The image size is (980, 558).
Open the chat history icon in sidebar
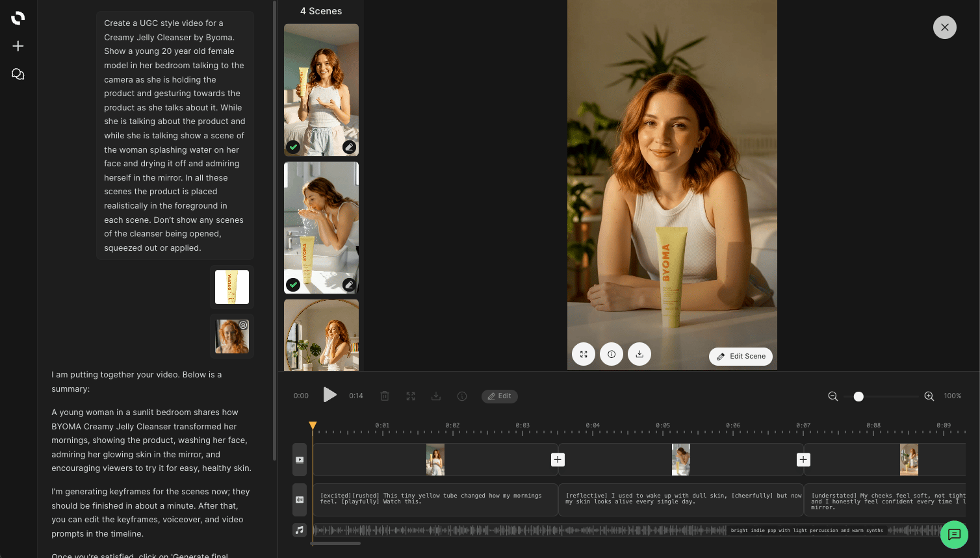click(x=18, y=75)
